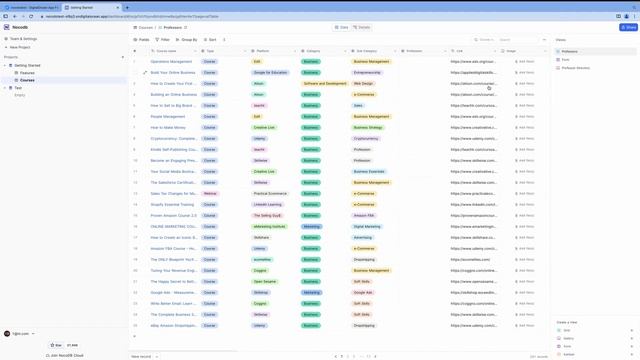This screenshot has height=360, width=640.
Task: Click New record button
Action: pos(141,356)
